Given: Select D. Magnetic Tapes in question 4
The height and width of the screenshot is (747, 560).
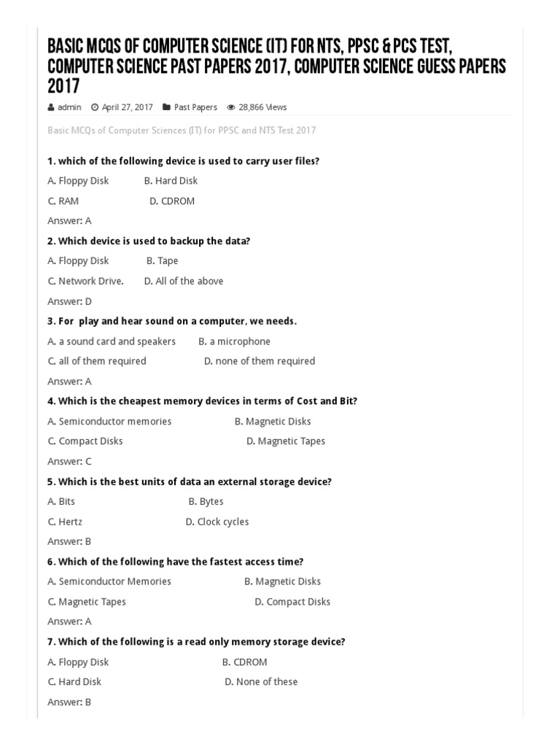Looking at the screenshot, I should pyautogui.click(x=286, y=441).
